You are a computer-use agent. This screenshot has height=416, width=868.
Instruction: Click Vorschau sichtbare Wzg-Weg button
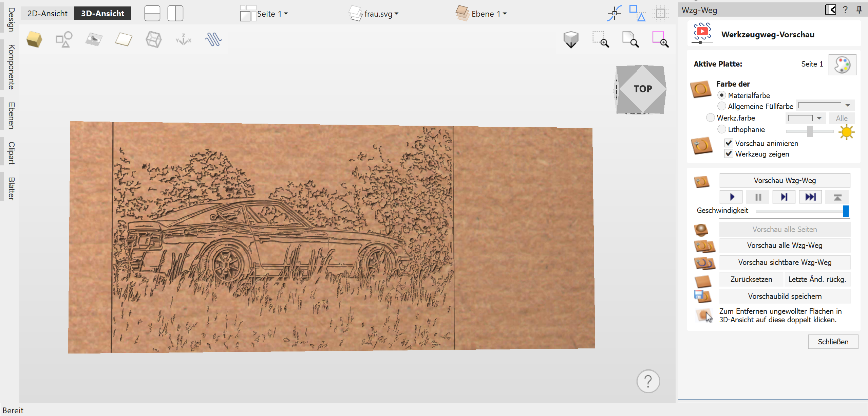pos(785,262)
